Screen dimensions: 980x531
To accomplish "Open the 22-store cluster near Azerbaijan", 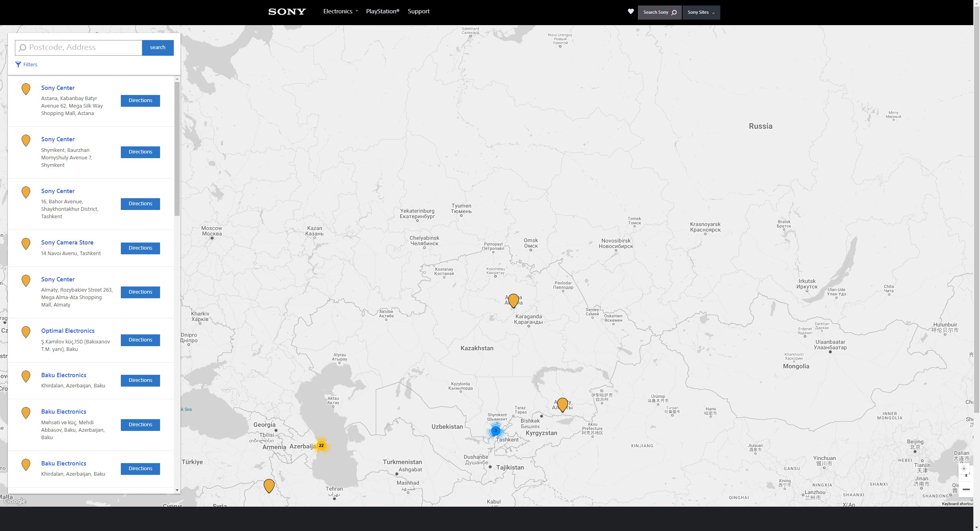I will click(321, 445).
